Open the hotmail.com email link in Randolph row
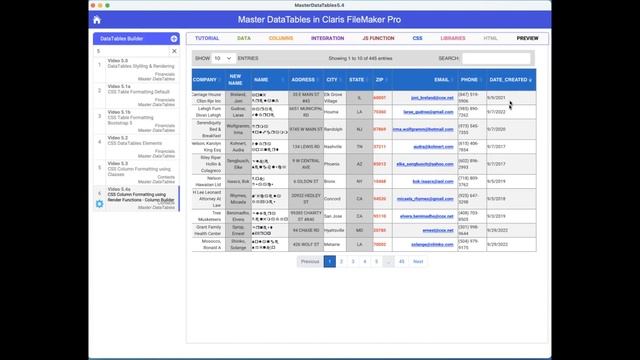This screenshot has height=360, width=640. point(423,129)
